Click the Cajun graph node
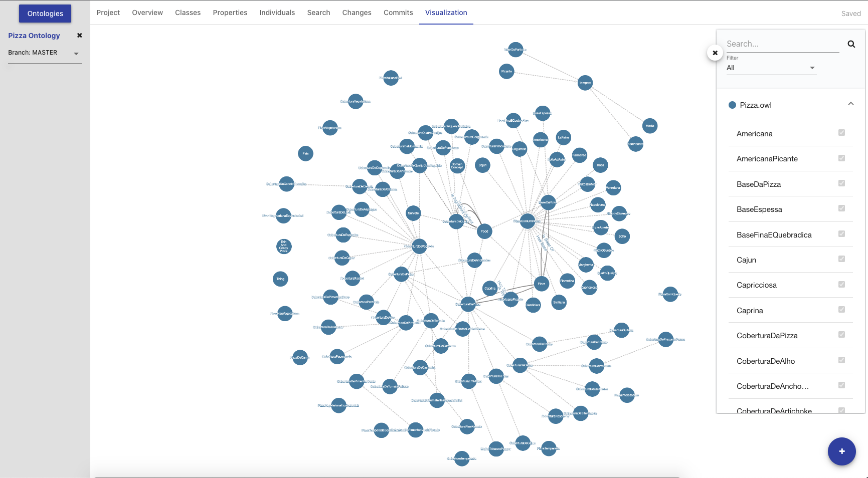This screenshot has width=868, height=478. point(482,165)
